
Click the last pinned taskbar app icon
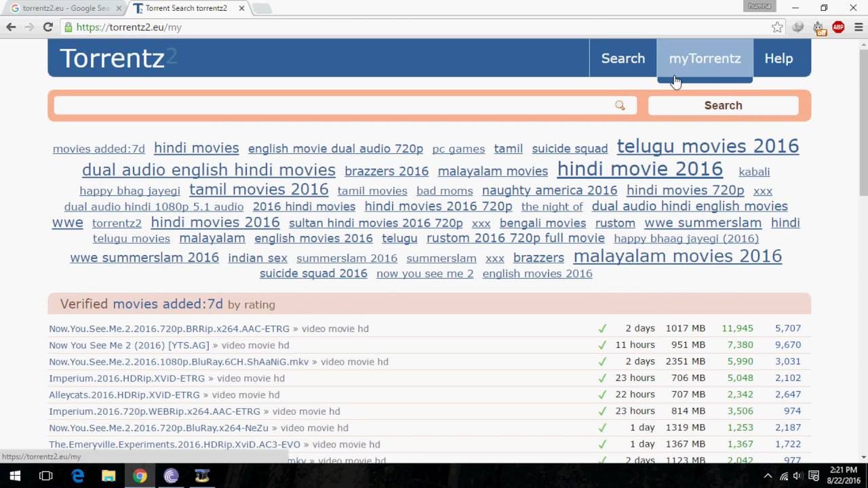(202, 476)
